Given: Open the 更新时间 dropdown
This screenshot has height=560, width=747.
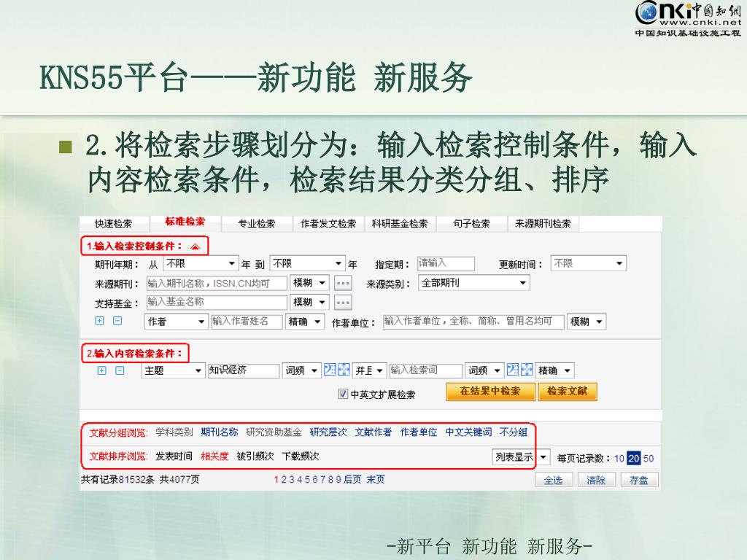Looking at the screenshot, I should [x=589, y=263].
